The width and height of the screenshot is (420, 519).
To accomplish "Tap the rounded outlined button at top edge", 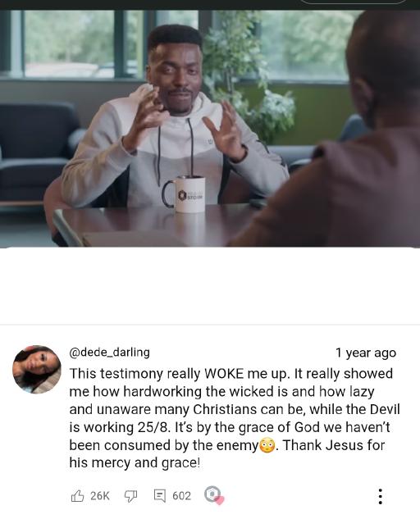I will point(353,2).
